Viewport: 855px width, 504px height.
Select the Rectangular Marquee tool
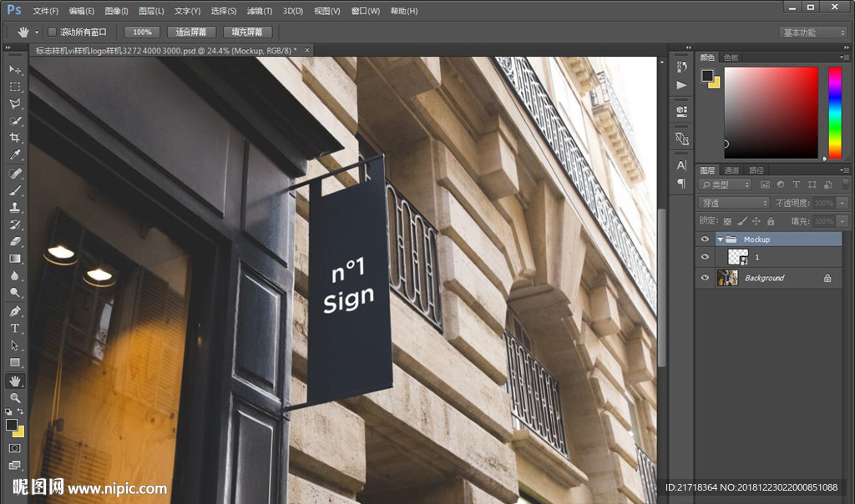click(15, 87)
